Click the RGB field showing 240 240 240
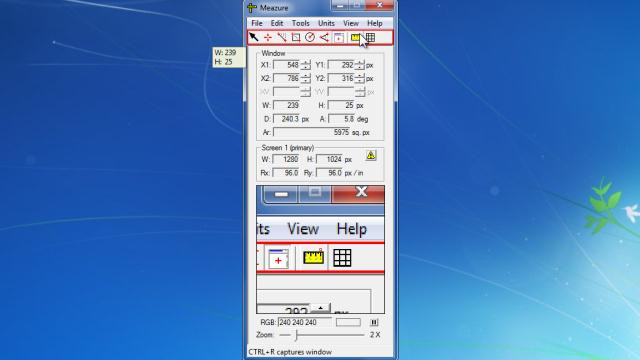The height and width of the screenshot is (360, 640). point(304,322)
